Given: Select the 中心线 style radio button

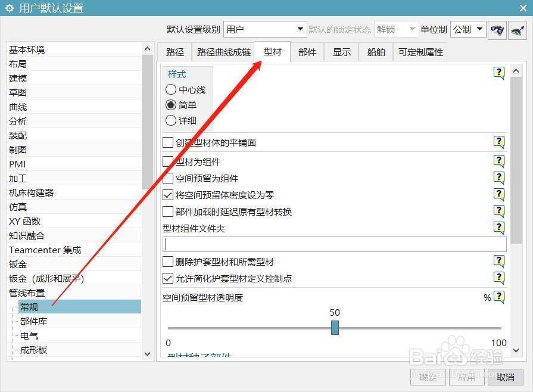Looking at the screenshot, I should coord(170,90).
